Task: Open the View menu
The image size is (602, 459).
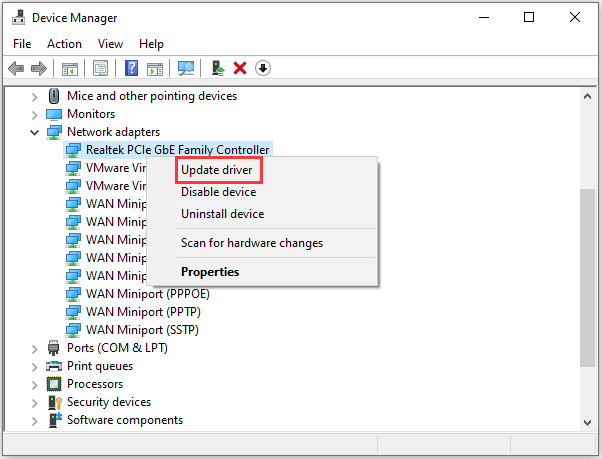Action: (x=110, y=44)
